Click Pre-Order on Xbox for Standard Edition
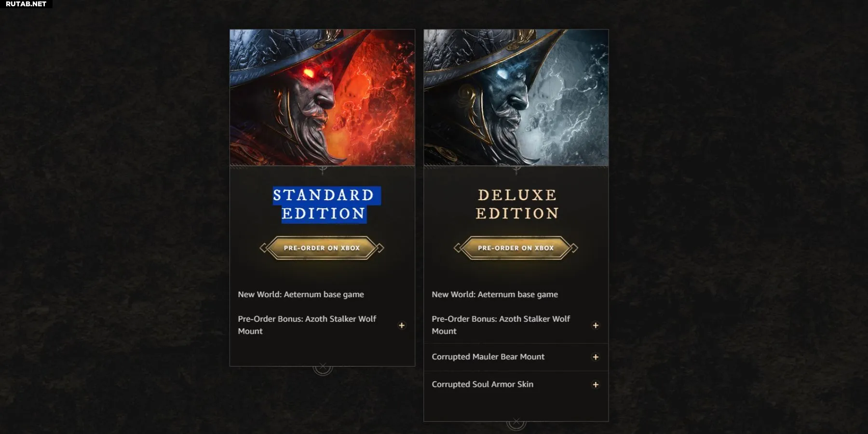 pos(322,248)
